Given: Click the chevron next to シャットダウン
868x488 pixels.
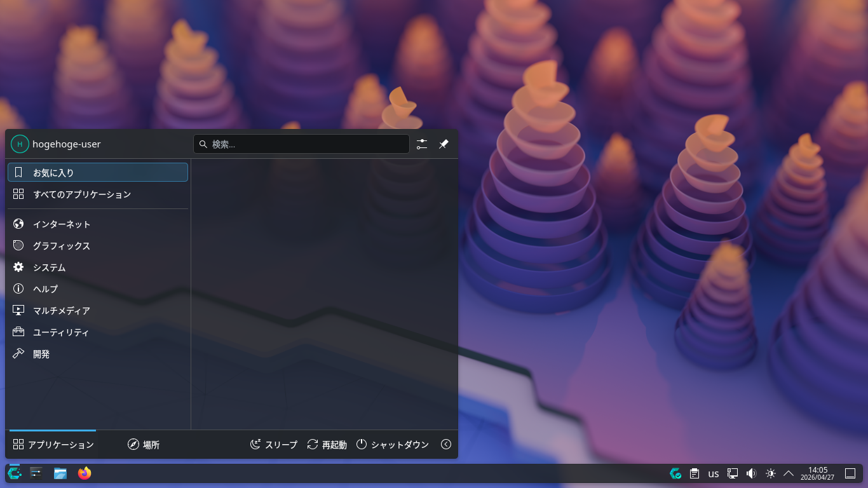Looking at the screenshot, I should (446, 444).
